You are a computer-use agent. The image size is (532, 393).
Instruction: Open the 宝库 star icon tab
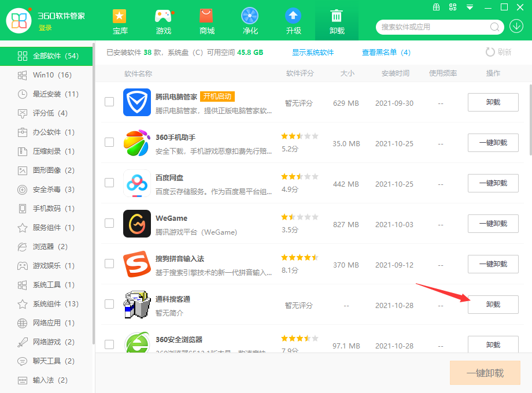120,22
